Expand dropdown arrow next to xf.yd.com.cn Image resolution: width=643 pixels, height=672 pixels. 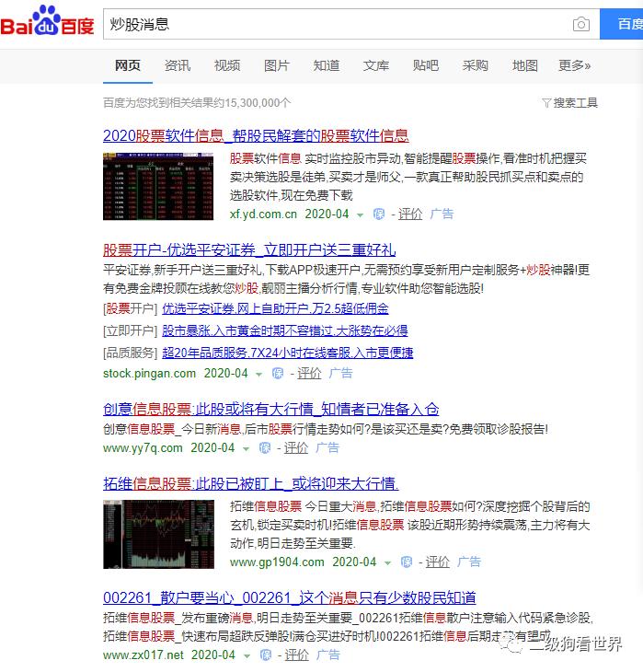tap(361, 214)
